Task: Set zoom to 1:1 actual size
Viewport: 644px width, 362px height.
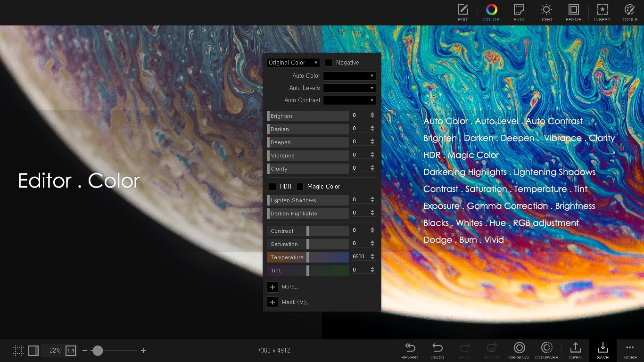Action: [x=71, y=351]
